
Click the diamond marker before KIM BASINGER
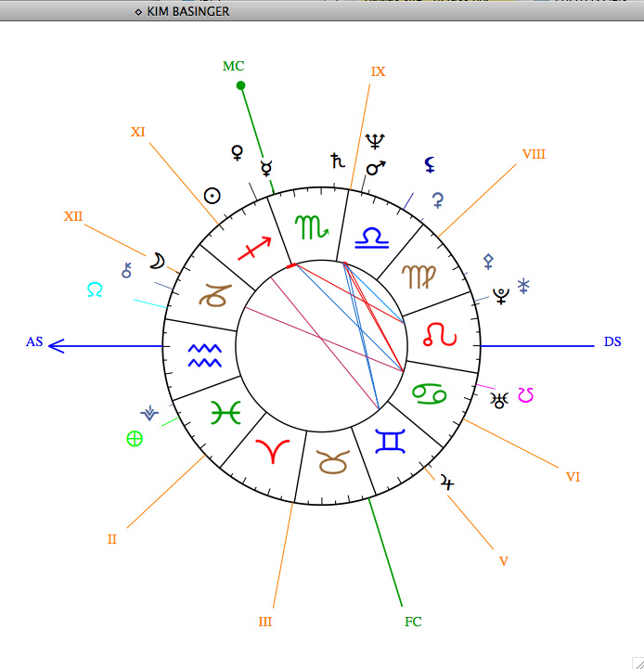138,12
